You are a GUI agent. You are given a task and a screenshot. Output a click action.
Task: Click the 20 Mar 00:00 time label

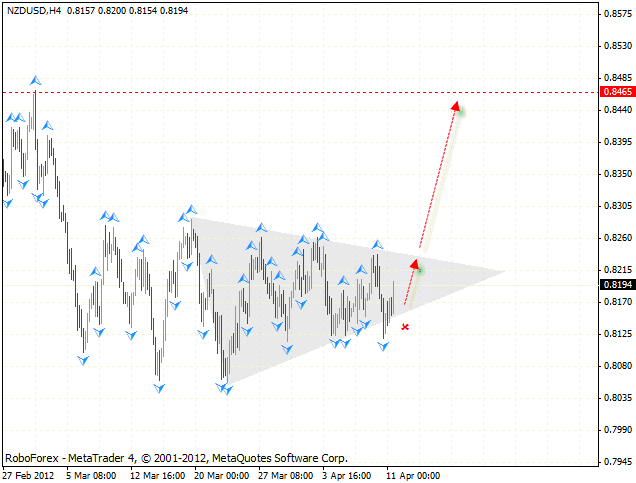[222, 475]
